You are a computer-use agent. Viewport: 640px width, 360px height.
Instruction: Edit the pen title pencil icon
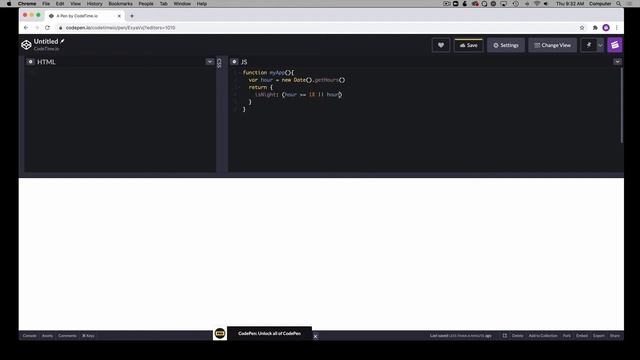tap(62, 41)
